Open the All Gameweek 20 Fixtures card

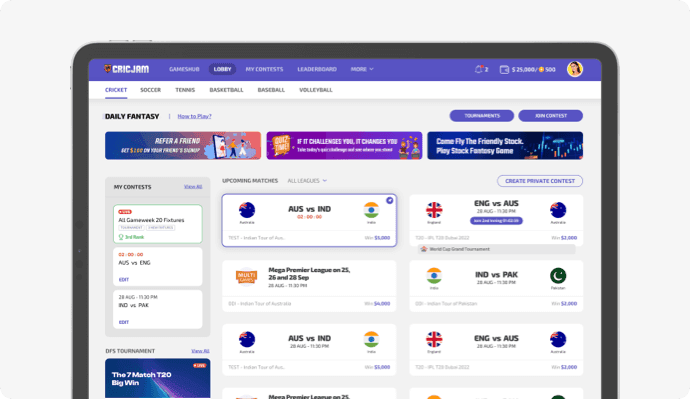(x=158, y=224)
